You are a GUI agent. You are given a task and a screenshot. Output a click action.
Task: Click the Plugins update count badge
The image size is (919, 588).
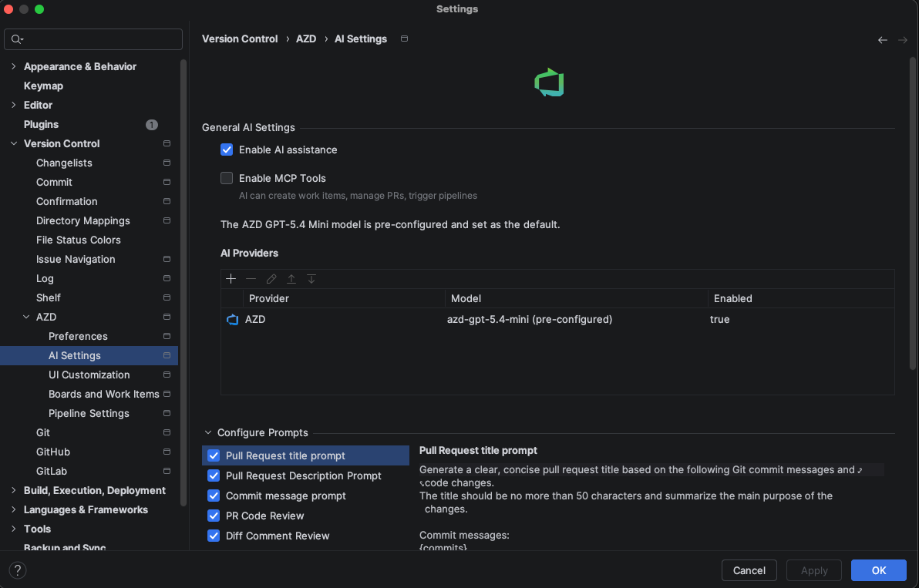(152, 124)
